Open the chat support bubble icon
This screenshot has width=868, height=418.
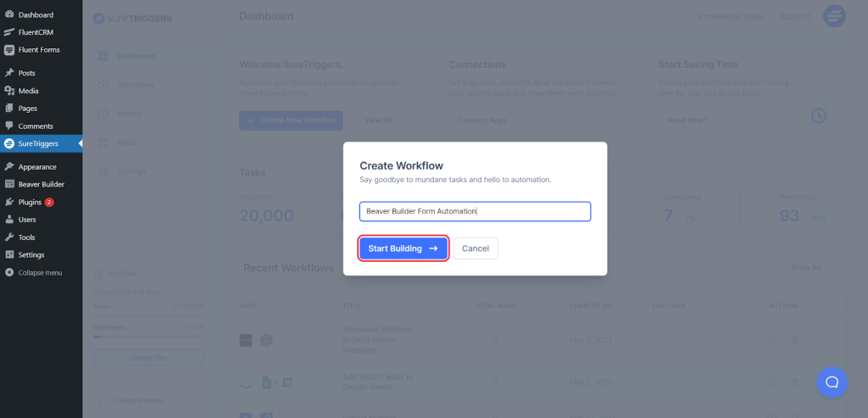tap(832, 382)
